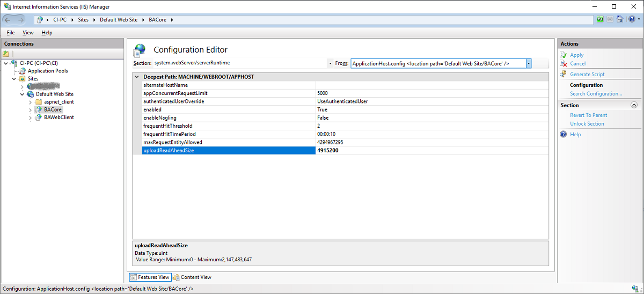Collapse the Default Web Site node
This screenshot has height=294, width=644.
pos(23,94)
